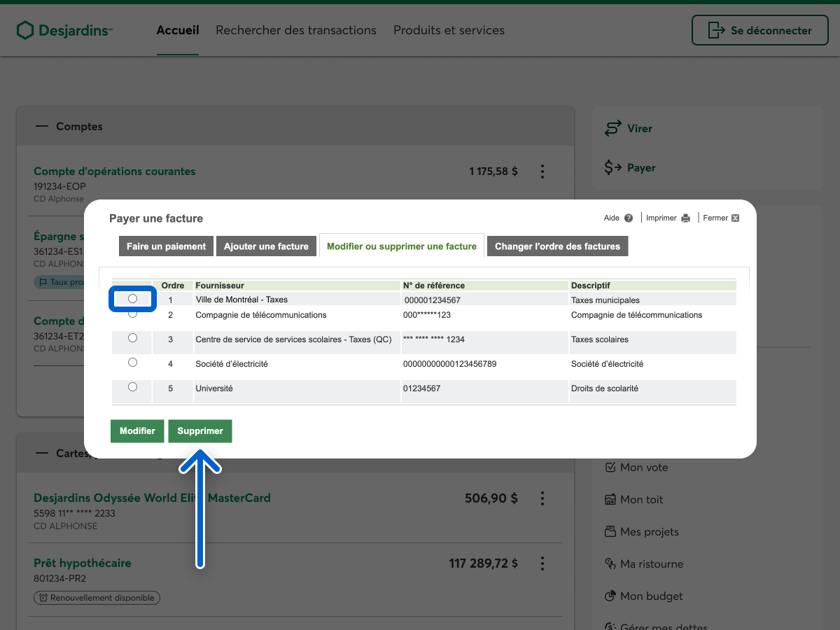840x630 pixels.
Task: Open Rechercher des transactions in top navigation
Action: 296,31
